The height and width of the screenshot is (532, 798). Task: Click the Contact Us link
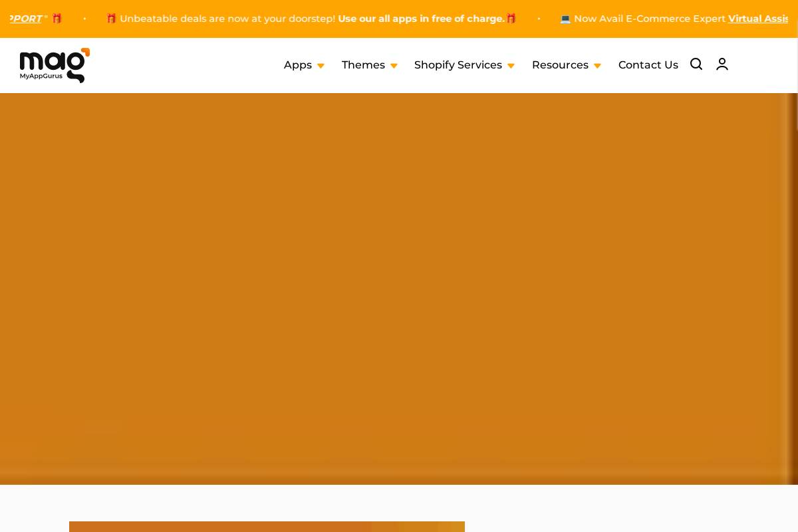(648, 65)
